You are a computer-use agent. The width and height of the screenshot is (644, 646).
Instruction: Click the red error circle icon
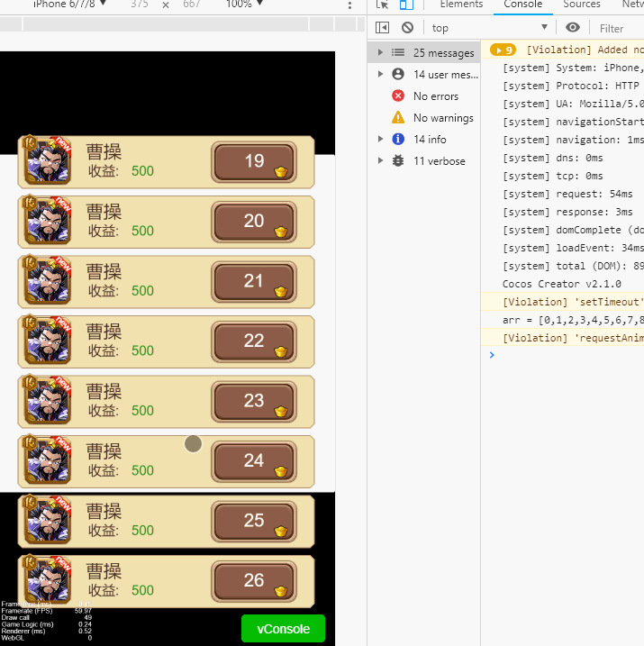point(398,96)
